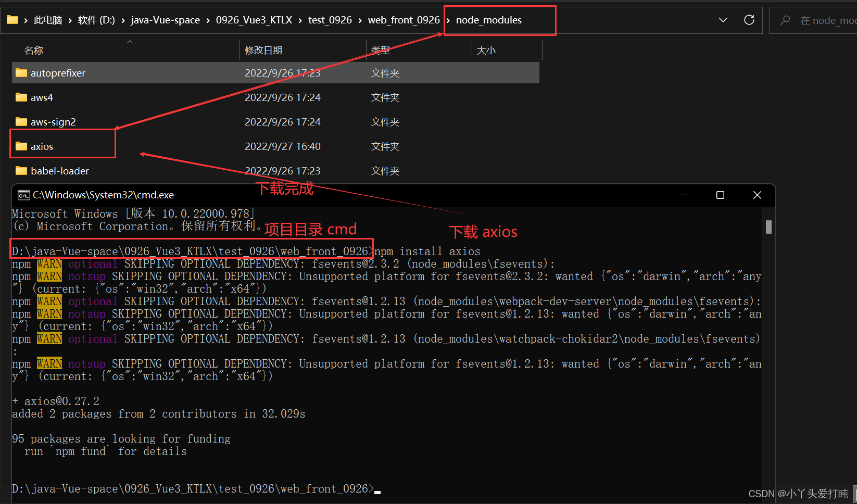Viewport: 857px width, 504px height.
Task: Click the cmd.exe icon in title bar
Action: click(x=23, y=195)
